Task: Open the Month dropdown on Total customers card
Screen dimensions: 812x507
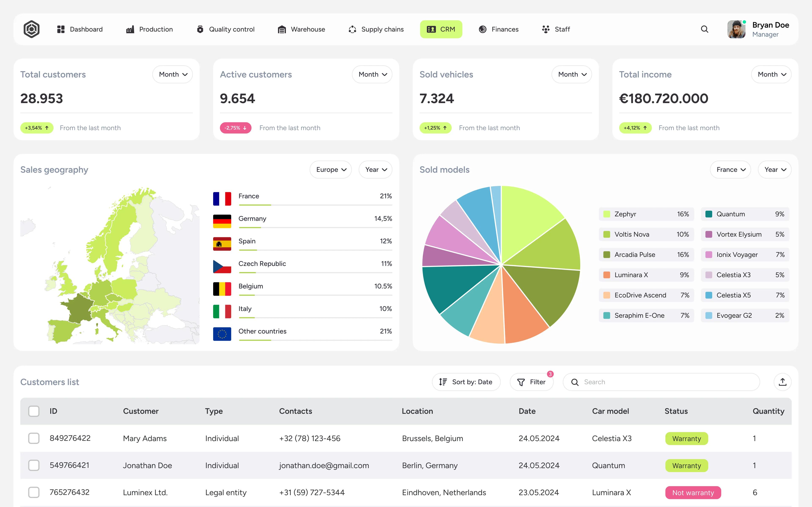Action: coord(173,74)
